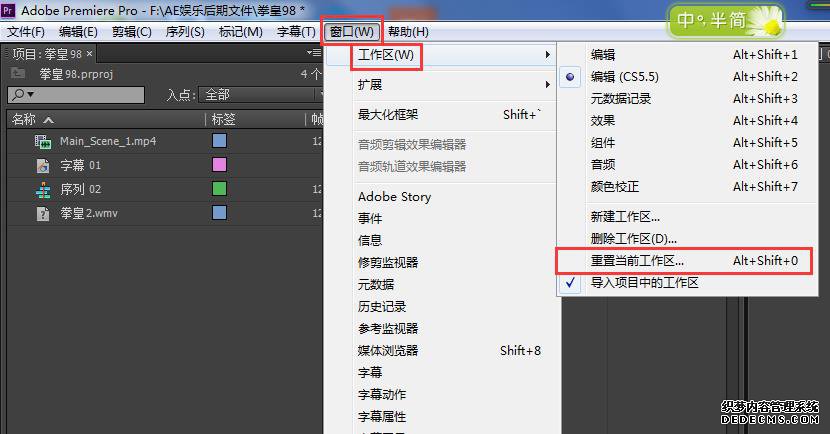
Task: Select the 拳皇2.wmv file name
Action: point(89,213)
